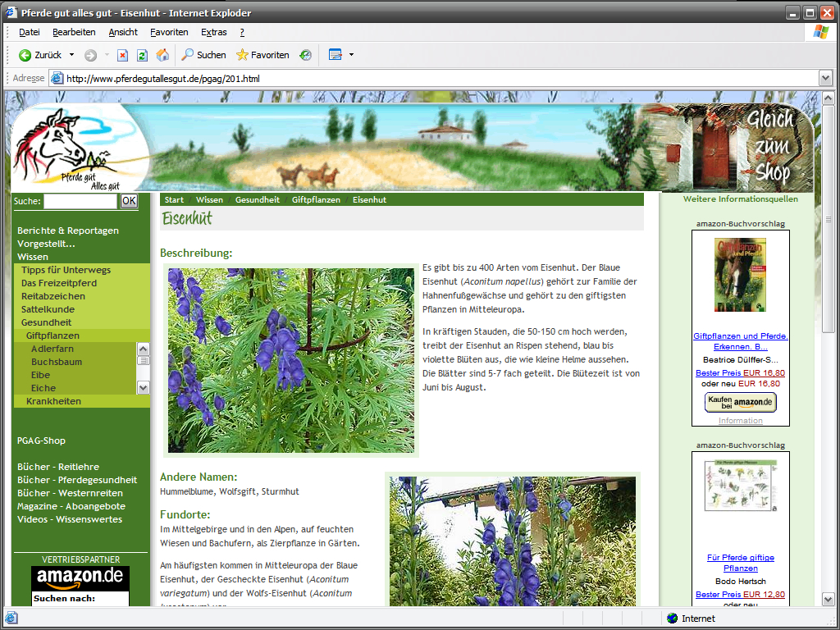
Task: Click the amazon.de partner logo
Action: click(80, 578)
